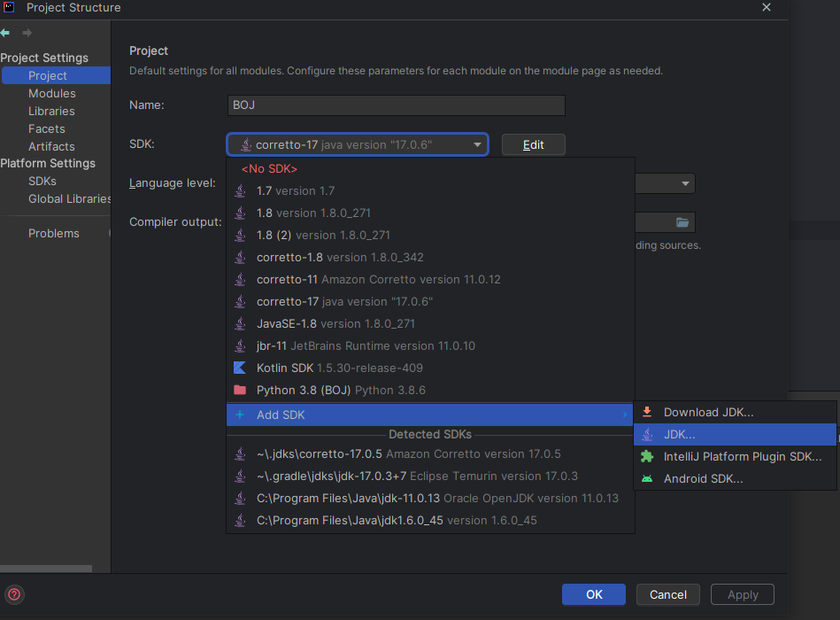Click the green plus Add SDK icon

pyautogui.click(x=240, y=415)
